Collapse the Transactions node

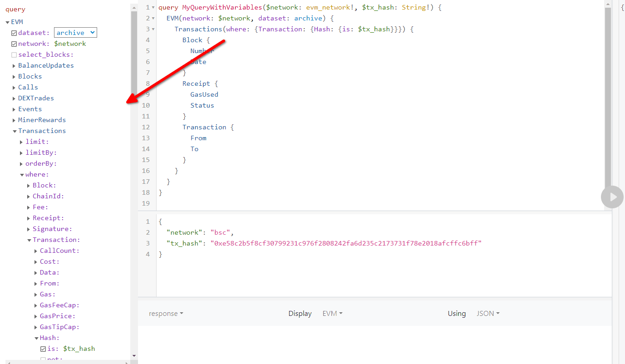[14, 131]
